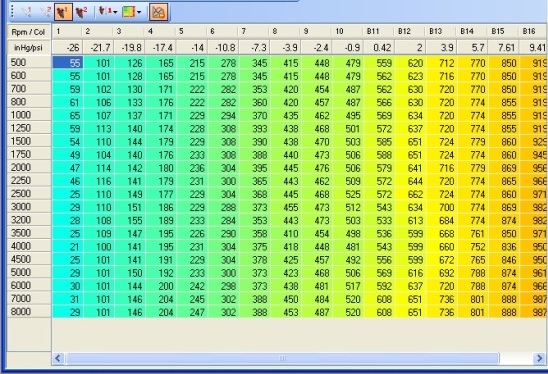The height and width of the screenshot is (374, 548).
Task: Switch to the fuel table 2 icon
Action: point(82,12)
